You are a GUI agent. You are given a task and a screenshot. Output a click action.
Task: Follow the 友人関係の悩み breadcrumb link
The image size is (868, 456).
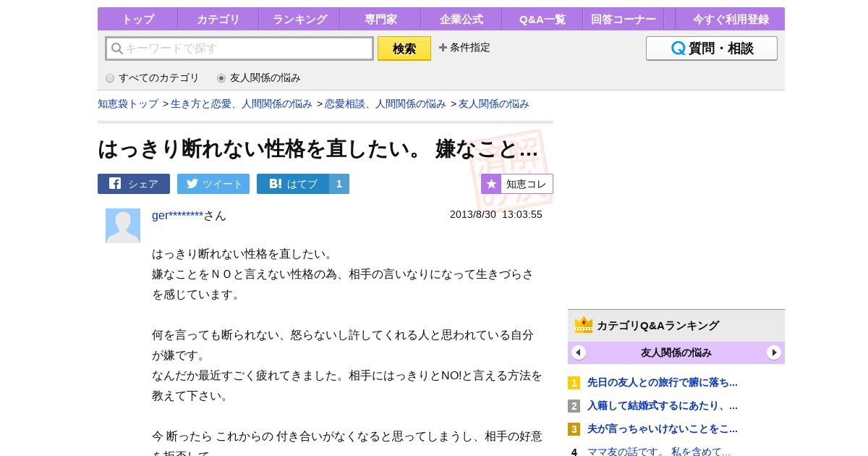click(x=494, y=104)
